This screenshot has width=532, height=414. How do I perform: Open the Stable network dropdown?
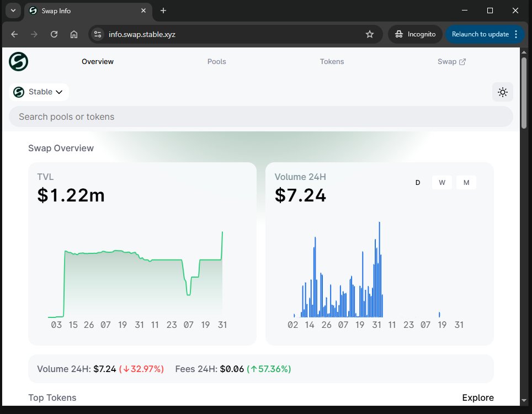[x=39, y=92]
